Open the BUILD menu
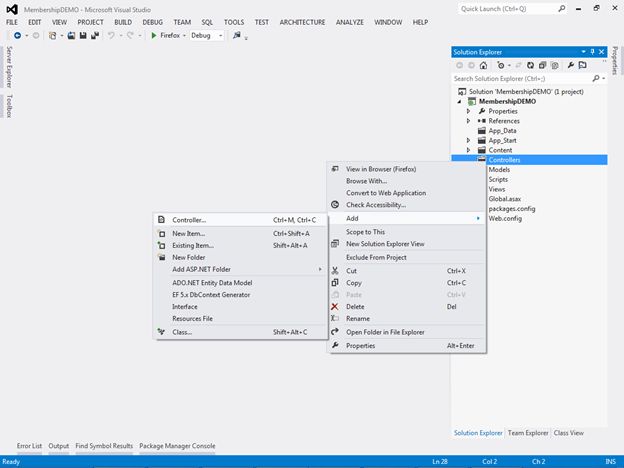Image resolution: width=624 pixels, height=468 pixels. tap(123, 22)
